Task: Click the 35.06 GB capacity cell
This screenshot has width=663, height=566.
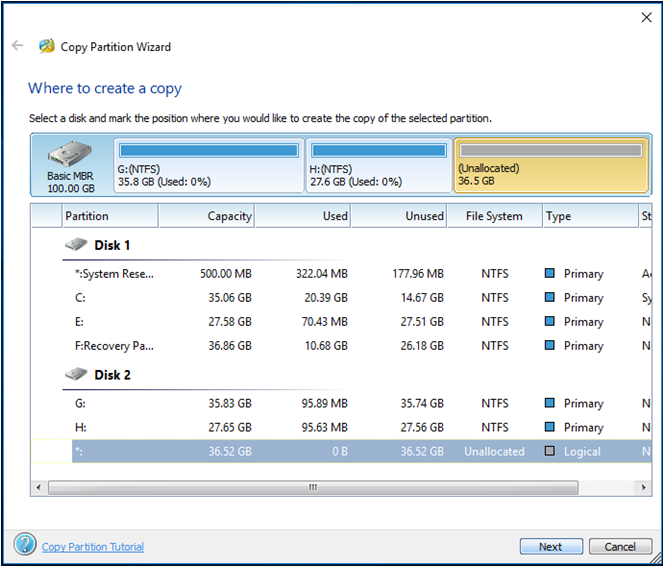Action: point(230,298)
